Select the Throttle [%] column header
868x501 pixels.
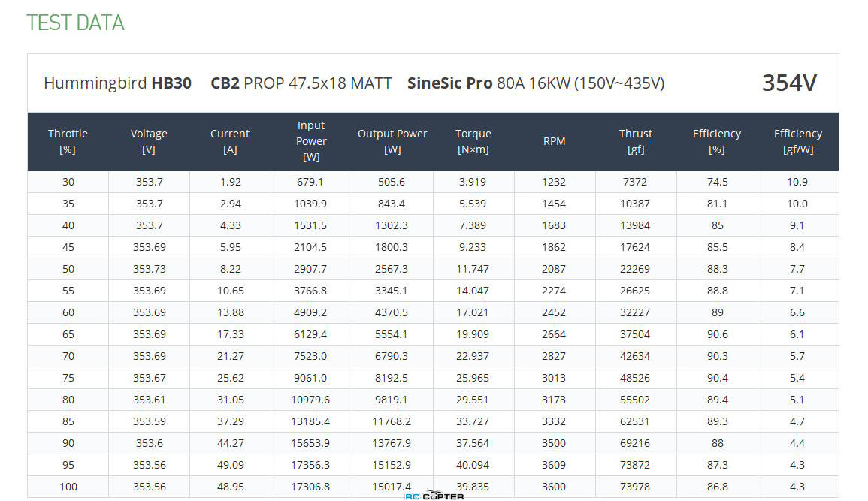click(68, 141)
